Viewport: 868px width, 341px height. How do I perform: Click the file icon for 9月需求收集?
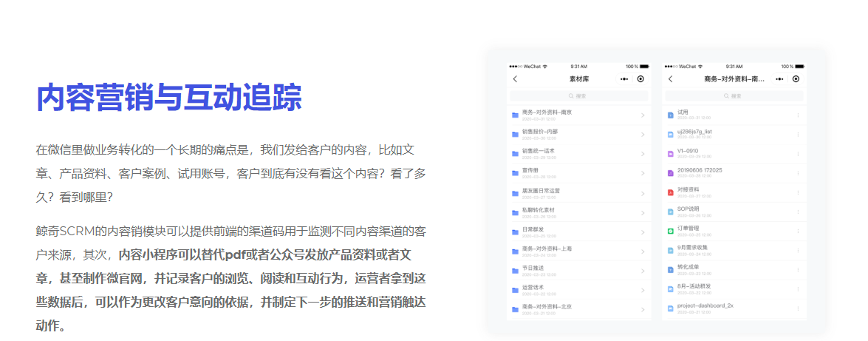click(x=670, y=251)
